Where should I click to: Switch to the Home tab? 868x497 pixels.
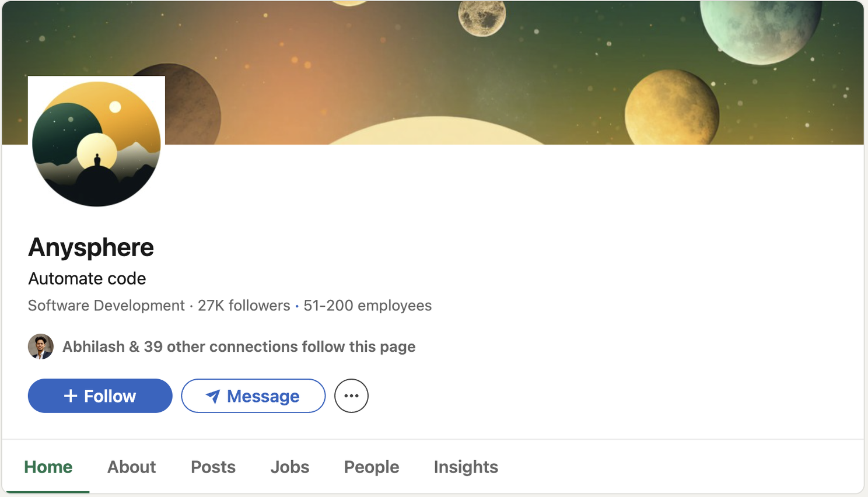pyautogui.click(x=48, y=467)
